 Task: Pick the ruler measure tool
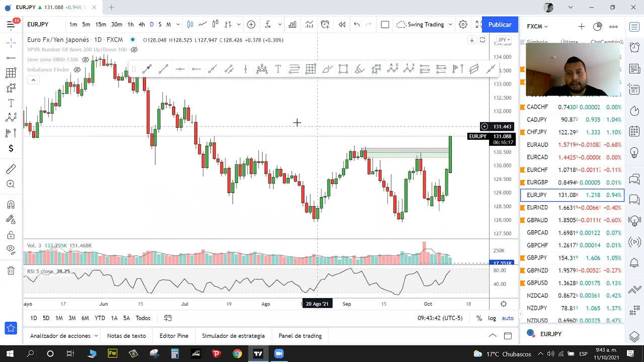point(11,169)
